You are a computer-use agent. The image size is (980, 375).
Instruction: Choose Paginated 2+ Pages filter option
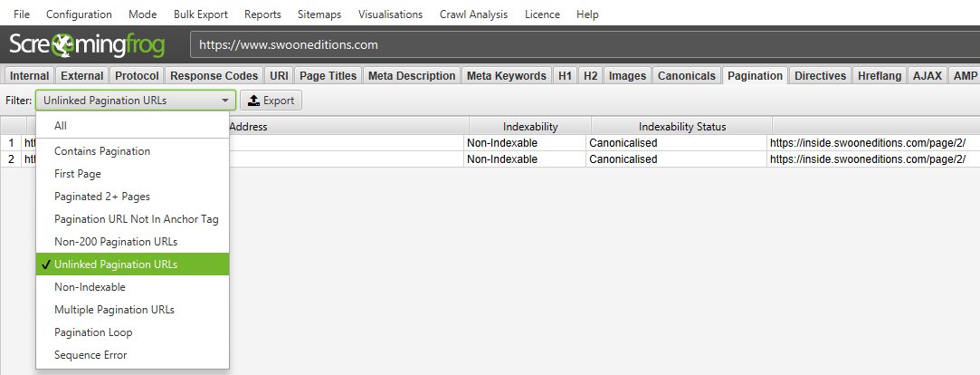[132, 197]
